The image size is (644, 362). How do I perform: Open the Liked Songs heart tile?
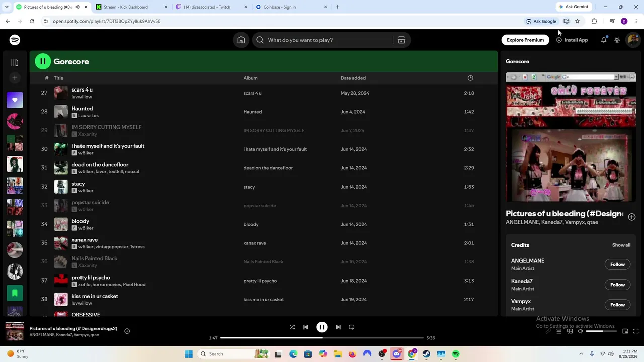click(15, 100)
